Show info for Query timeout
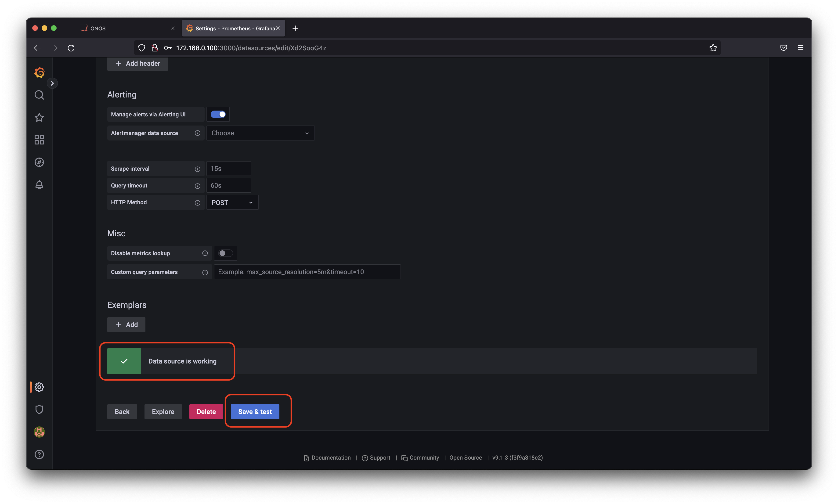 (x=197, y=186)
